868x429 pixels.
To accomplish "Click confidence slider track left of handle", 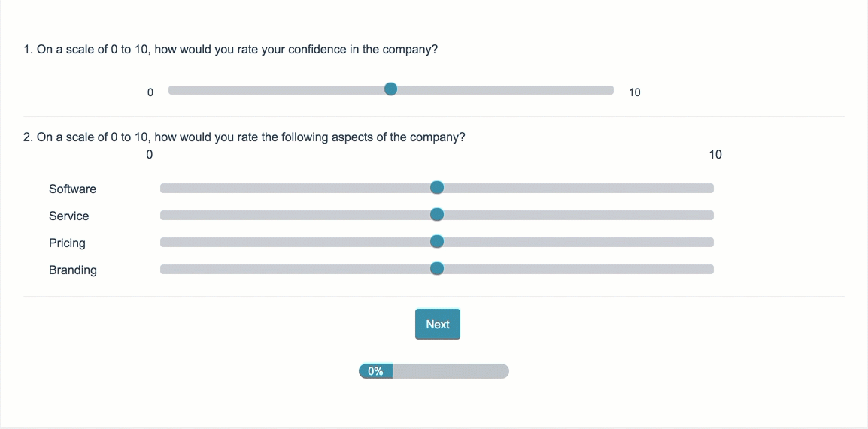I will (x=278, y=90).
